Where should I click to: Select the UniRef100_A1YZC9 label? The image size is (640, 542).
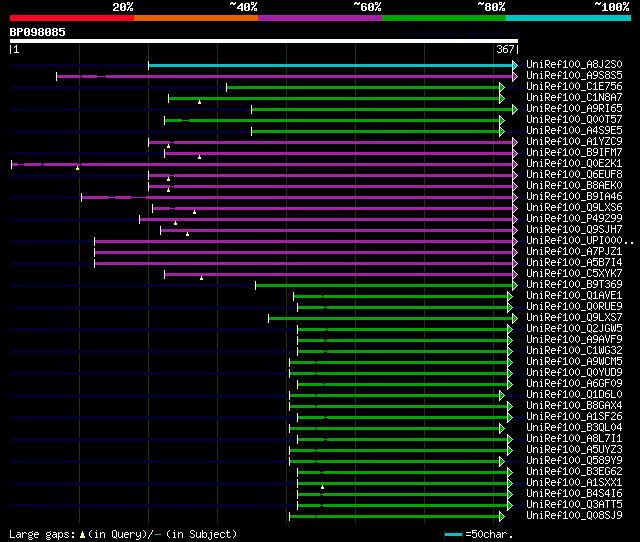574,142
